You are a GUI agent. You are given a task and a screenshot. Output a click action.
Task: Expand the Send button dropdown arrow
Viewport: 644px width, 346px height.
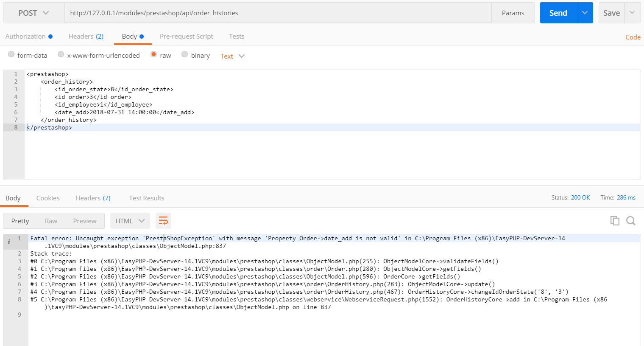point(585,13)
